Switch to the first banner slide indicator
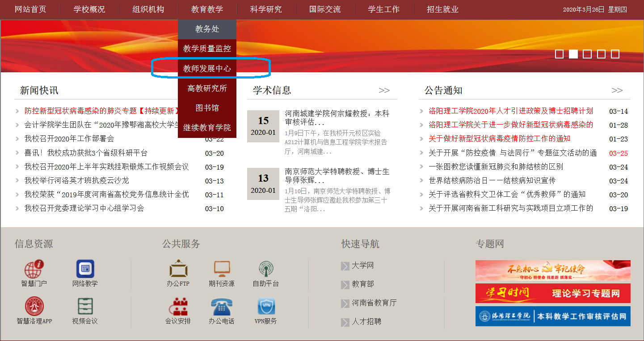644x341 pixels. 559,54
